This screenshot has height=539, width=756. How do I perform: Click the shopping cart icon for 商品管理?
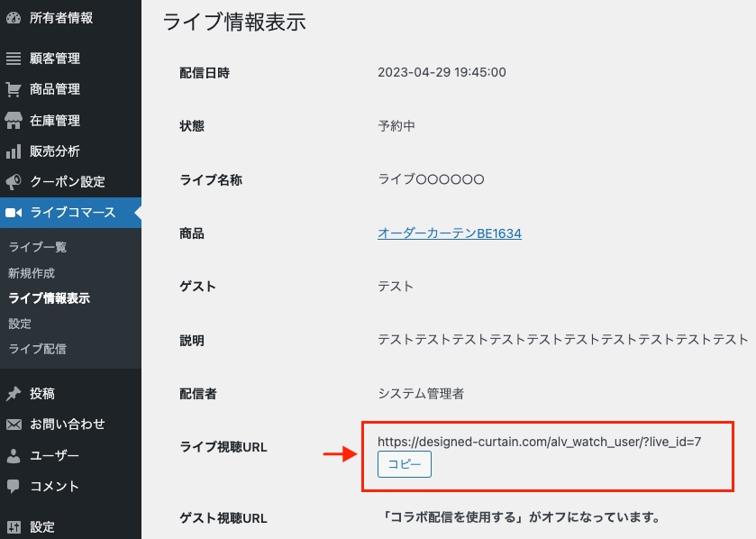14,89
